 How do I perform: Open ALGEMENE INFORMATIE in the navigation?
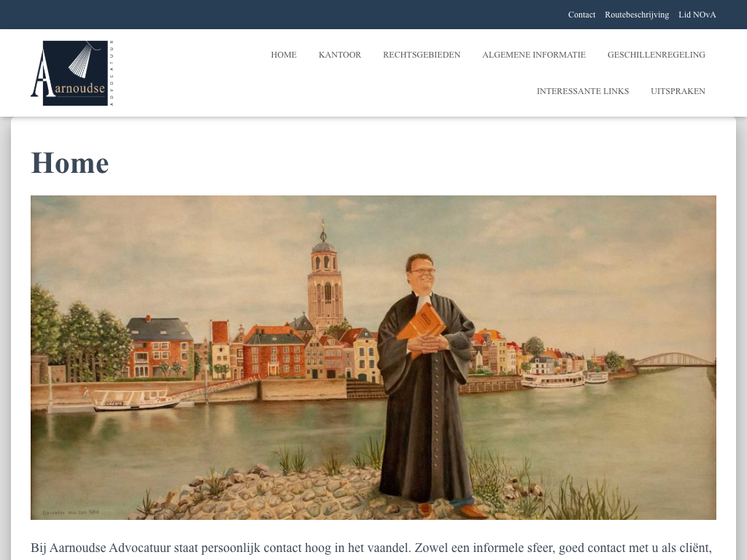point(533,55)
